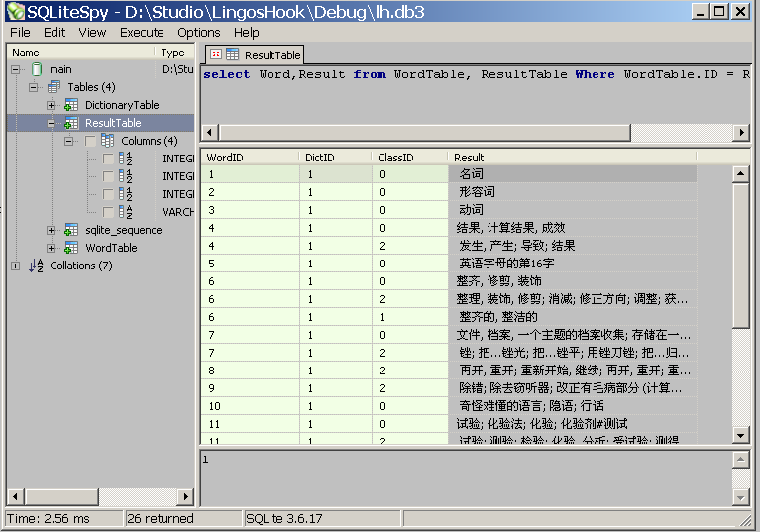Open the File menu
The image size is (760, 532).
pos(20,33)
